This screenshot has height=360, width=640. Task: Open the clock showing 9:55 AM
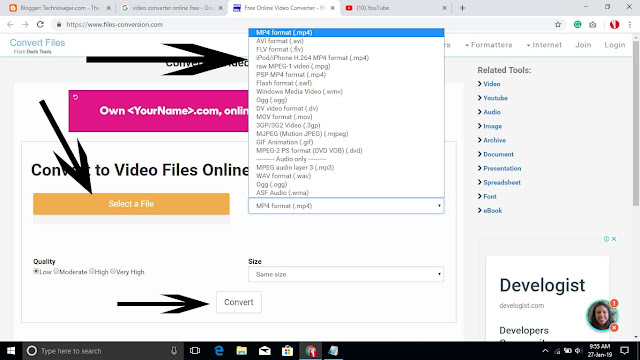pyautogui.click(x=600, y=351)
